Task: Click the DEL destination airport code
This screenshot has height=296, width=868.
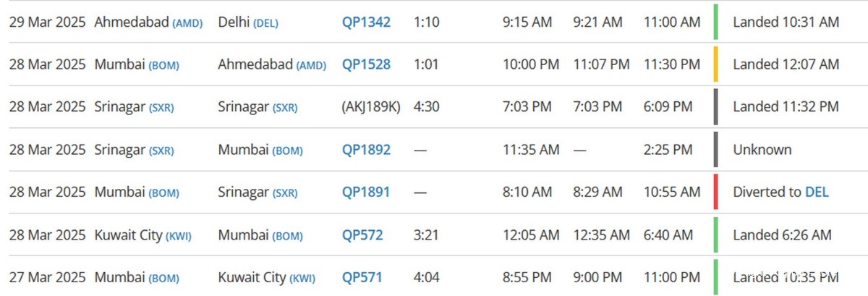Action: (265, 23)
